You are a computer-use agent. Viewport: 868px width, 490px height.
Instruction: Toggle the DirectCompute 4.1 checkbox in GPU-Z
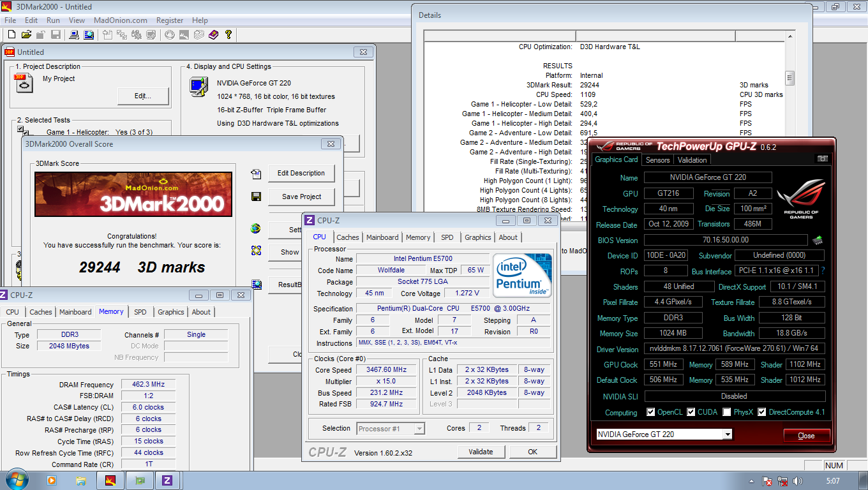point(762,412)
